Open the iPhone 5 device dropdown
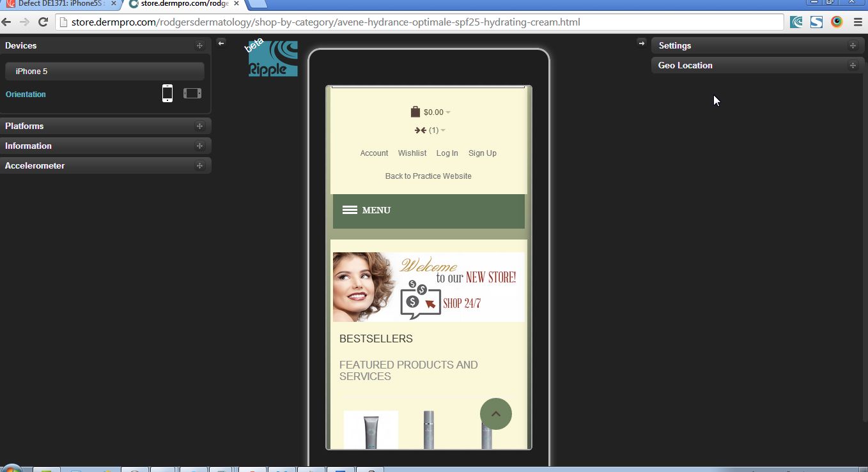Image resolution: width=868 pixels, height=472 pixels. pos(105,72)
